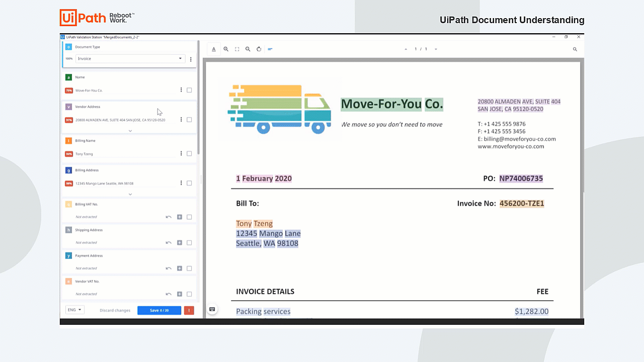Viewport: 644px width, 362px height.
Task: Click the www.moveforyou-co.com website text
Action: (511, 147)
